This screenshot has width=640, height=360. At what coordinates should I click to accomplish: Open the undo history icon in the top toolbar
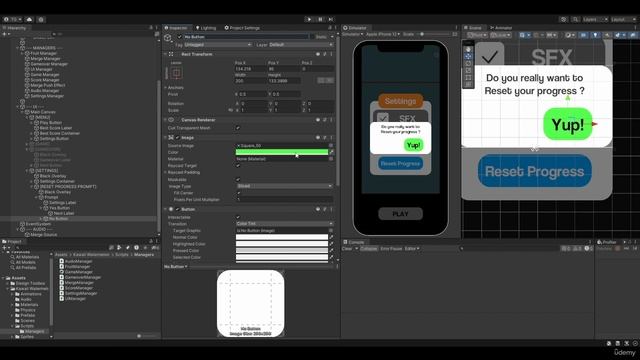pyautogui.click(x=564, y=19)
